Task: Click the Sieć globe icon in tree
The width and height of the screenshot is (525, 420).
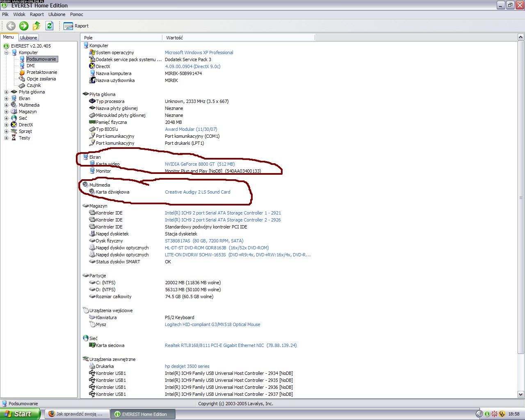Action: [x=14, y=118]
